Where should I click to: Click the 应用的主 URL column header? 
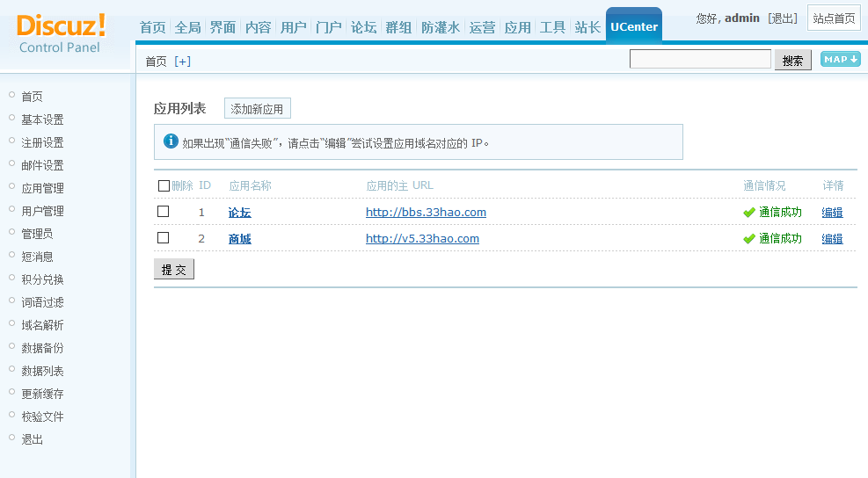tap(399, 185)
